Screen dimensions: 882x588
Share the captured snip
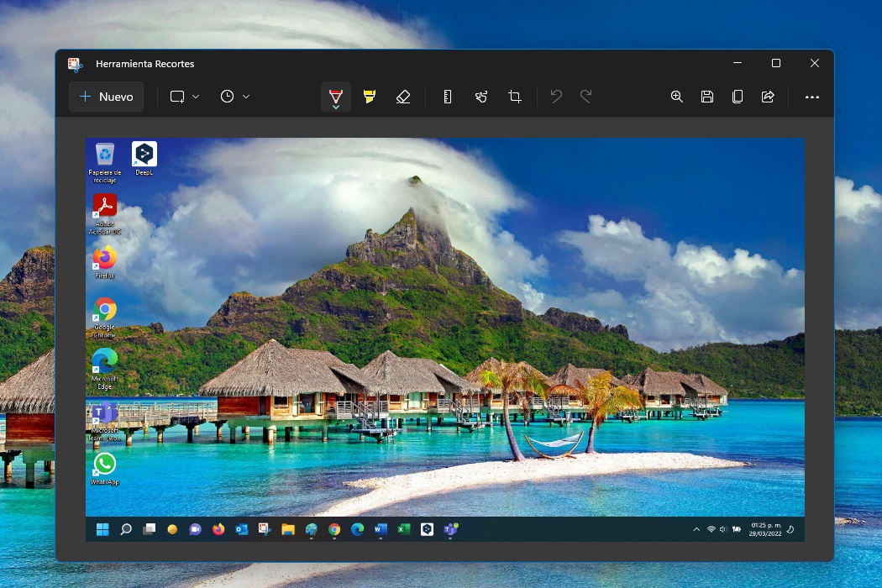[x=768, y=97]
